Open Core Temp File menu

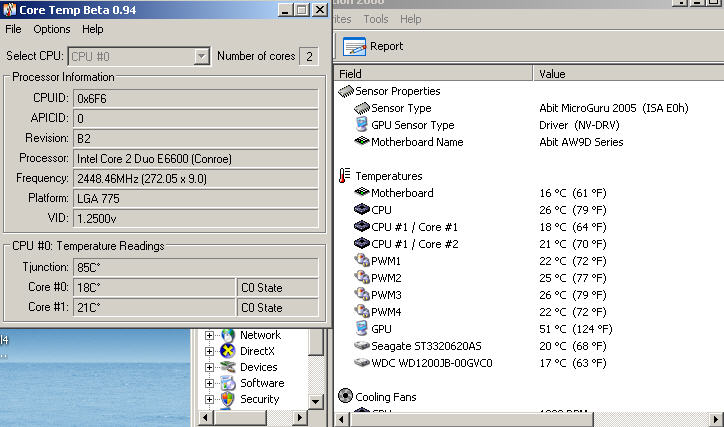(13, 29)
